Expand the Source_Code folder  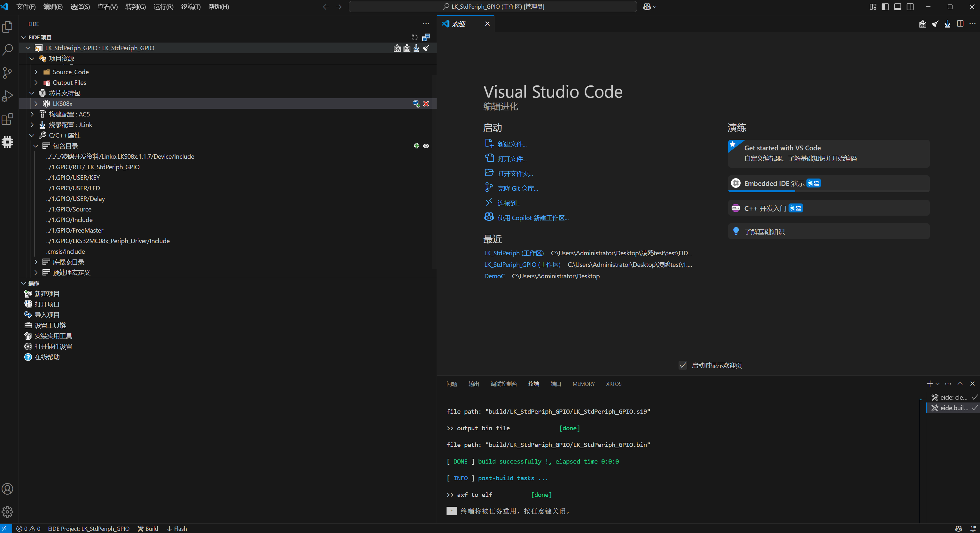36,72
